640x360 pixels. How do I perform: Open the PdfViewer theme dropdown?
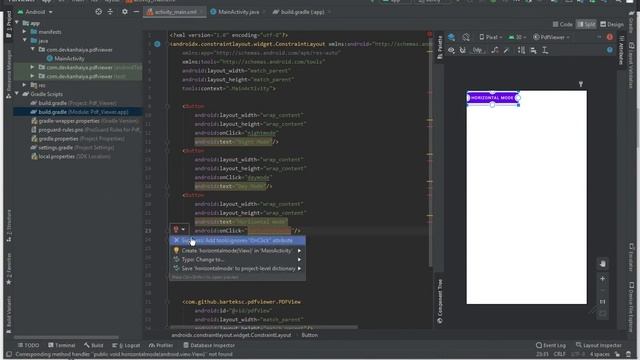click(x=551, y=37)
